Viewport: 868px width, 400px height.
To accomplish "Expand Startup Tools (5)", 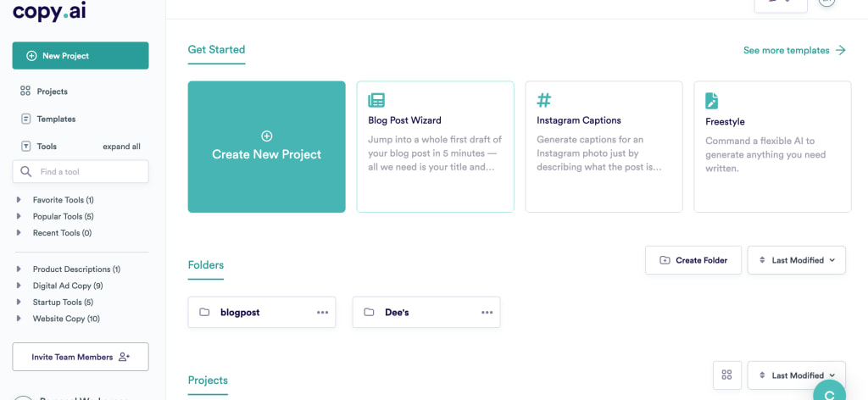I will 63,303.
